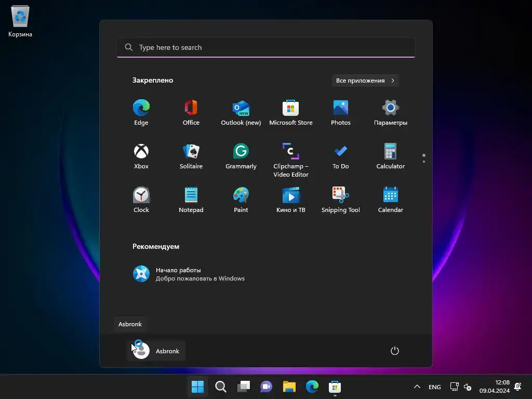Open the Asbronk user account menu

[x=156, y=351]
